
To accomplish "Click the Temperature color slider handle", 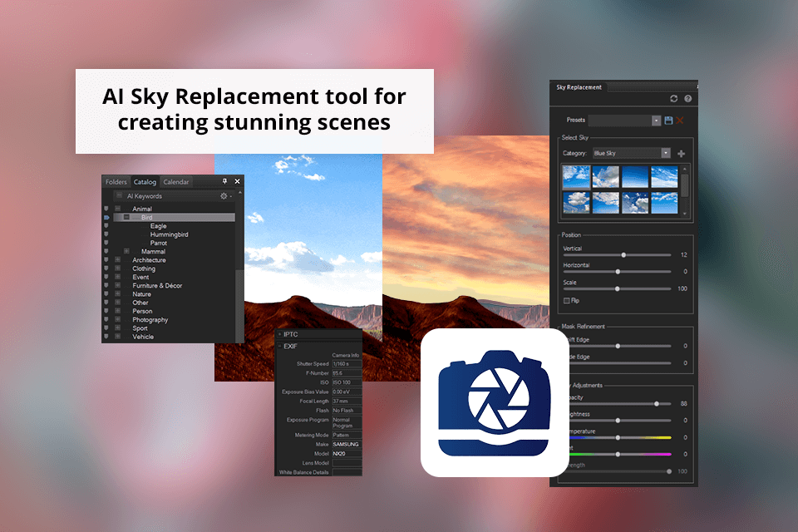I will coord(618,438).
